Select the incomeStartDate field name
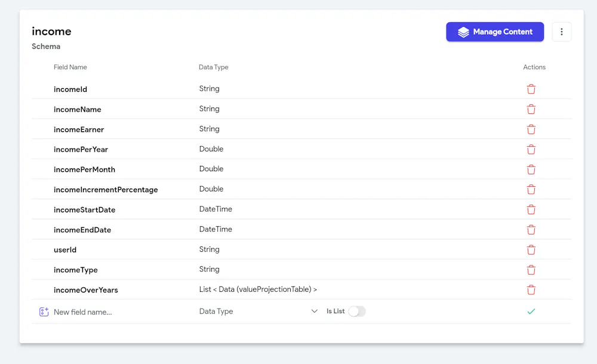The width and height of the screenshot is (597, 364). coord(85,210)
